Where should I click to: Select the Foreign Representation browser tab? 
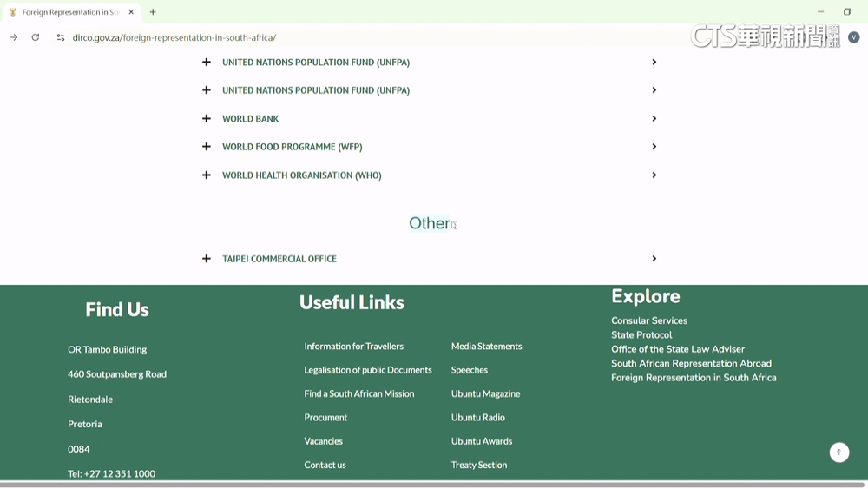[69, 12]
